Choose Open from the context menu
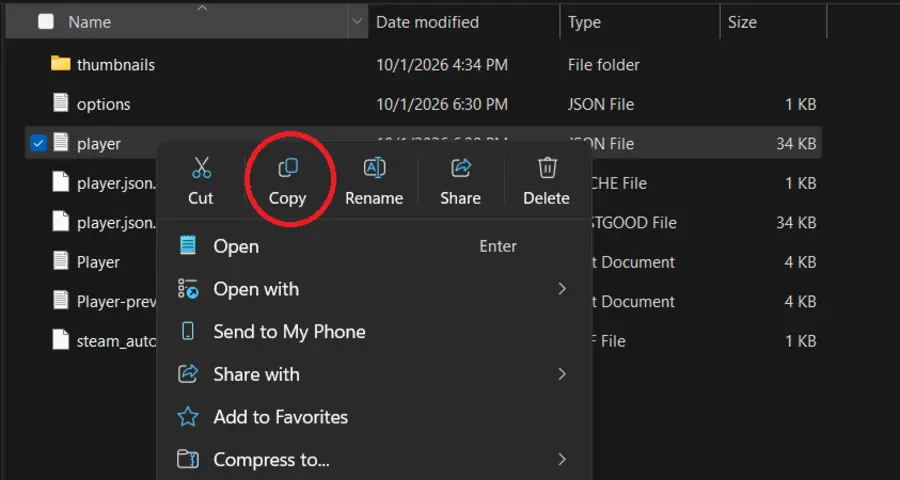900x480 pixels. point(373,246)
